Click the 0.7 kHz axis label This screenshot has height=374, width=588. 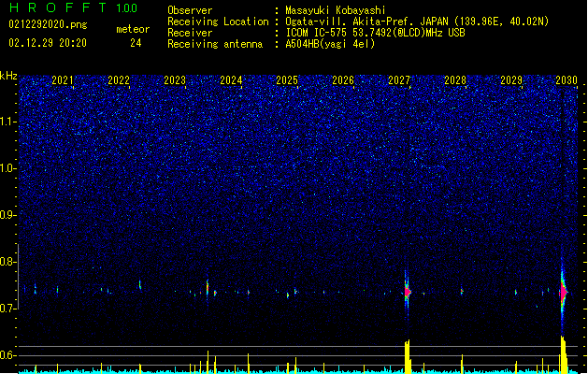[8, 309]
